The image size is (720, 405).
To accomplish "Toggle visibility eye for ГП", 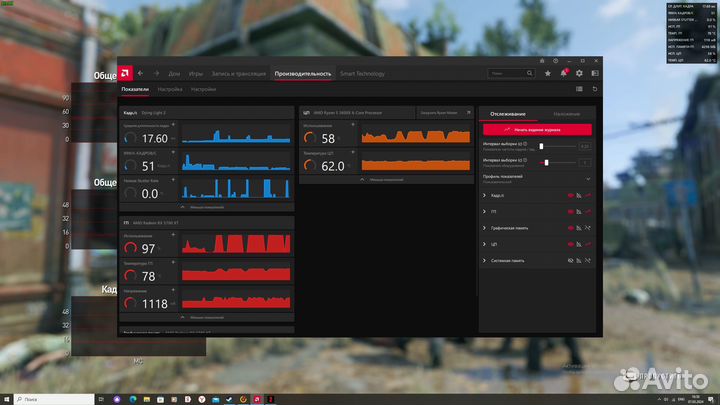I will pyautogui.click(x=570, y=212).
